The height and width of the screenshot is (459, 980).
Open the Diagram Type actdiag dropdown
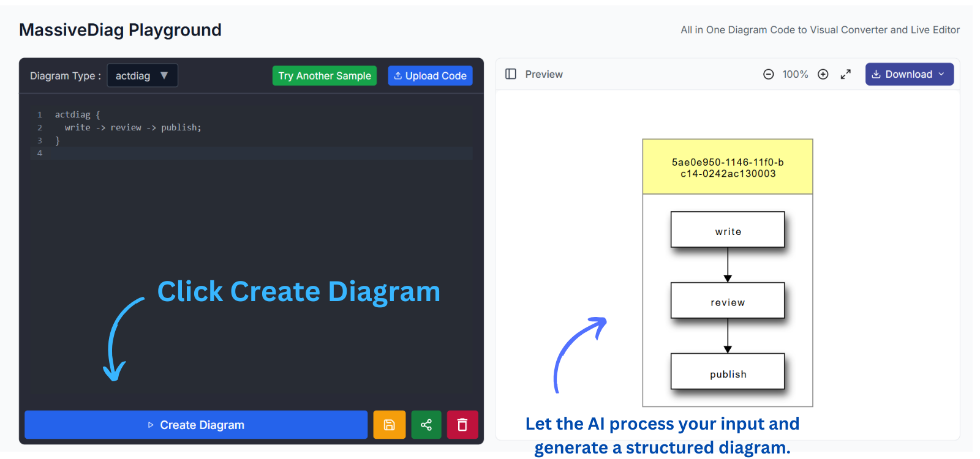[x=142, y=75]
